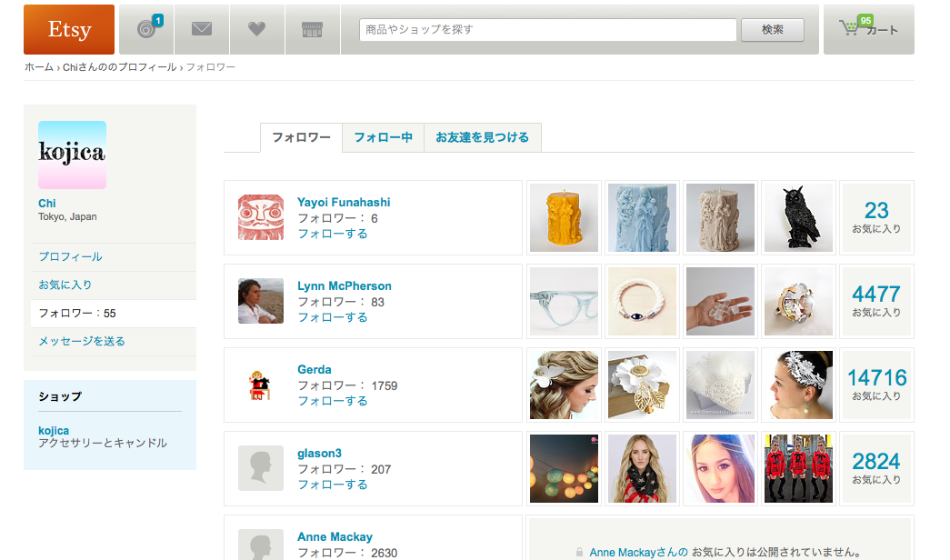Viewport: 950px width, 560px height.
Task: Open Anne Mackay's profile link
Action: point(335,537)
